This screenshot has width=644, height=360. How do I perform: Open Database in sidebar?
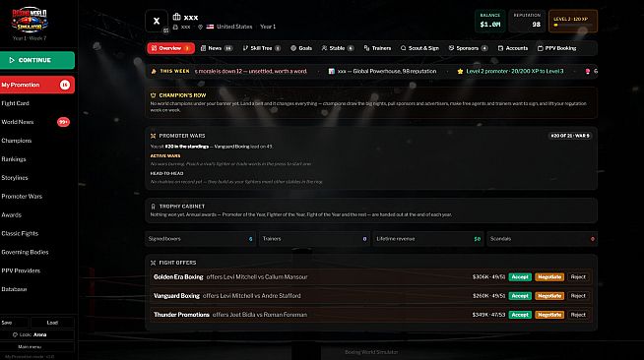coord(14,289)
